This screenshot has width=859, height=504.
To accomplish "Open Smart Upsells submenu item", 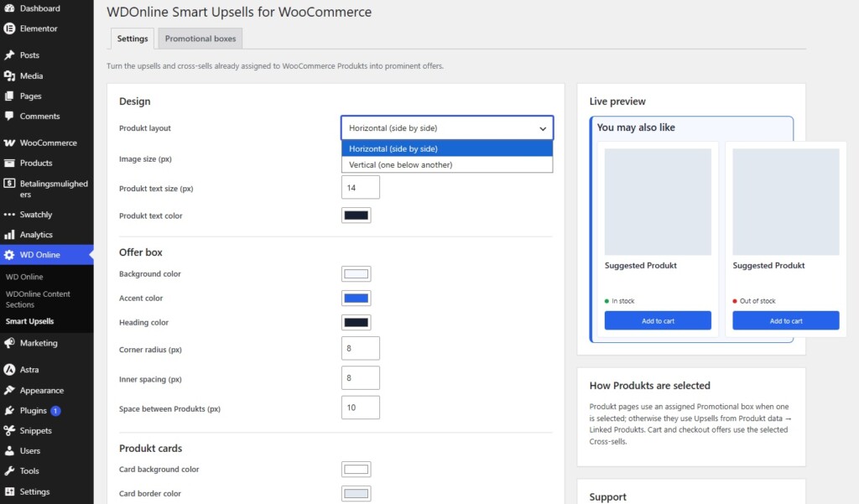I will click(x=29, y=321).
